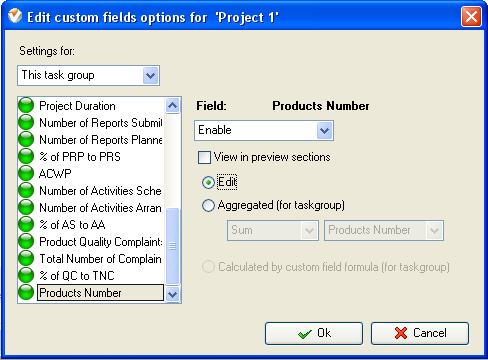
Task: Click green icon beside % of QC to TNC
Action: point(26,275)
